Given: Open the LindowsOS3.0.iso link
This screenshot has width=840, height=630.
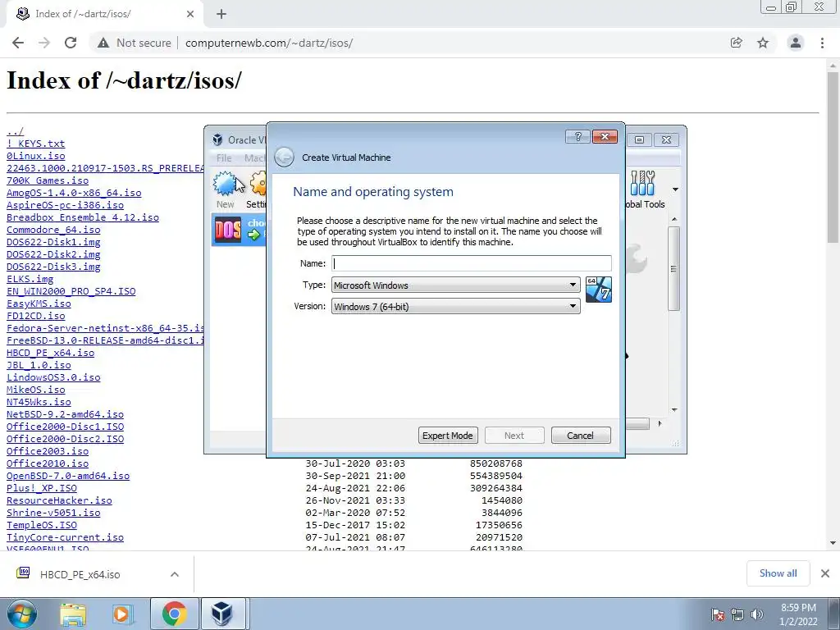Looking at the screenshot, I should click(x=53, y=377).
